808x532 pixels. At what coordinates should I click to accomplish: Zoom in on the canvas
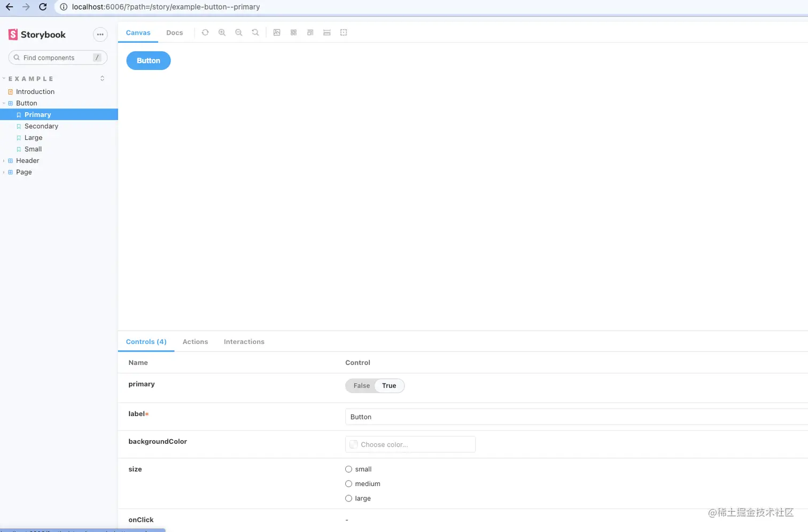pyautogui.click(x=222, y=32)
